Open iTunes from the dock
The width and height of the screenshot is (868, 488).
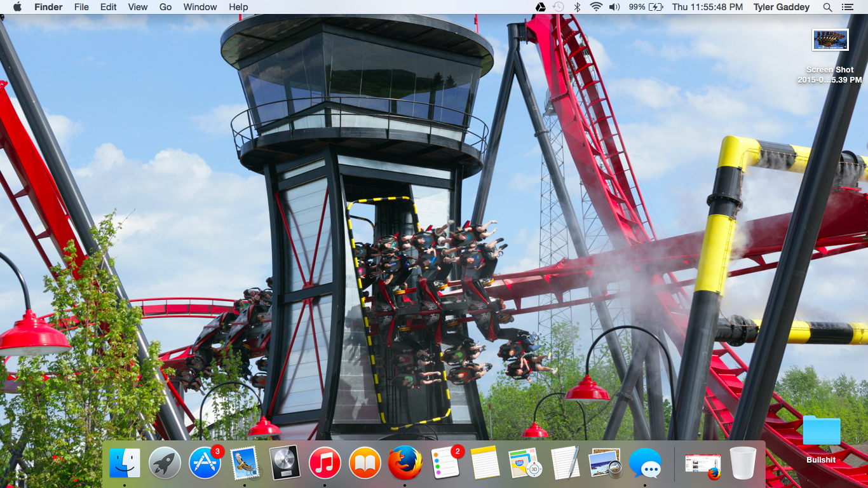pos(325,463)
